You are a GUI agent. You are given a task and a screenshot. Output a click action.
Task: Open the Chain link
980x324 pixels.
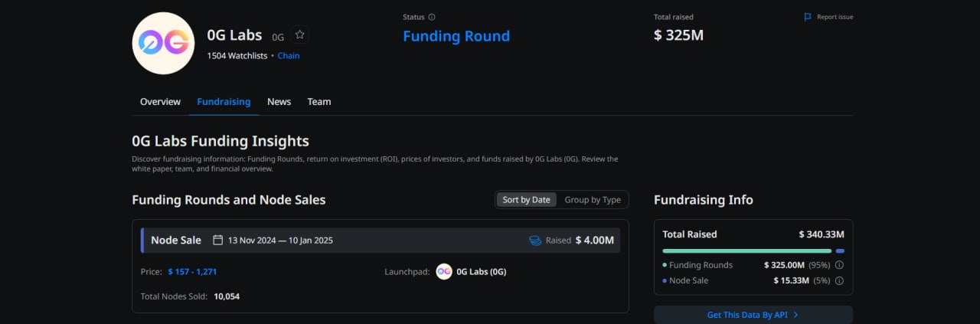click(x=289, y=56)
